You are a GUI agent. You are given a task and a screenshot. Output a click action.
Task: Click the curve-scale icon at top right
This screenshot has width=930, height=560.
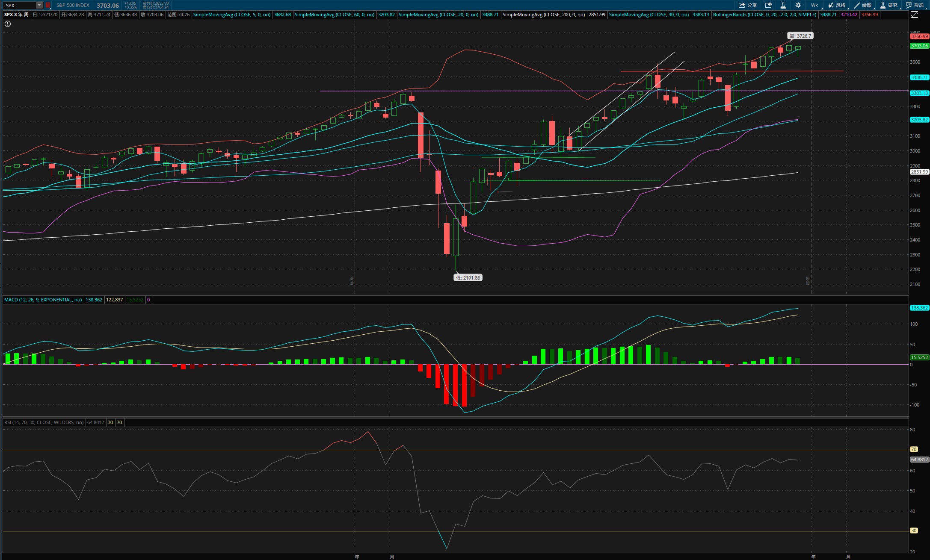tap(915, 15)
